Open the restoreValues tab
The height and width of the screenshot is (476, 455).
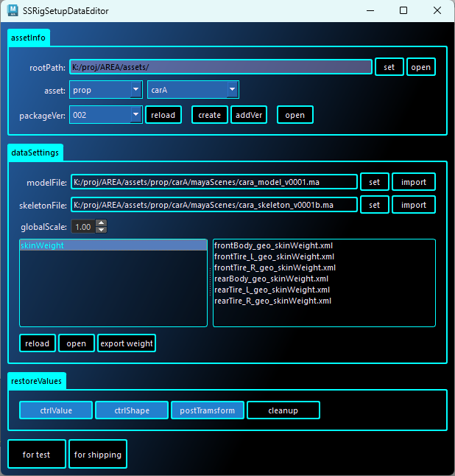37,381
